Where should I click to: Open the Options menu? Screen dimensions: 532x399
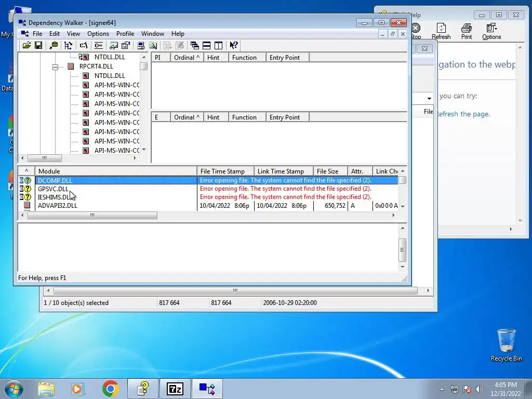tap(98, 34)
